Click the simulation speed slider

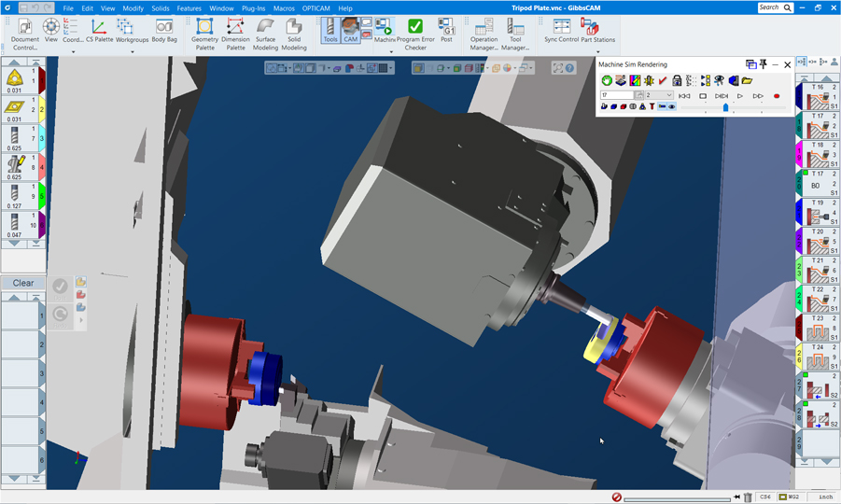tap(726, 107)
